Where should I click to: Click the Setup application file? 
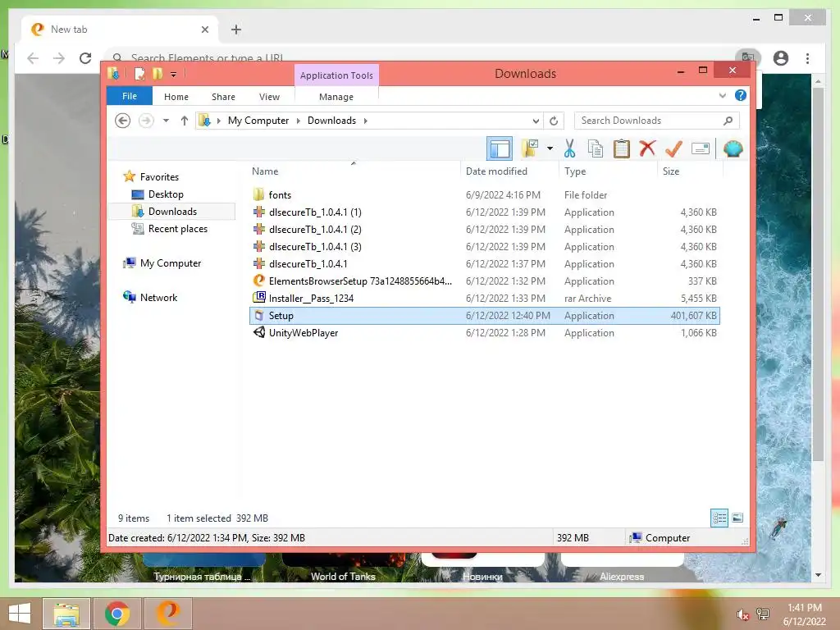[x=485, y=316]
